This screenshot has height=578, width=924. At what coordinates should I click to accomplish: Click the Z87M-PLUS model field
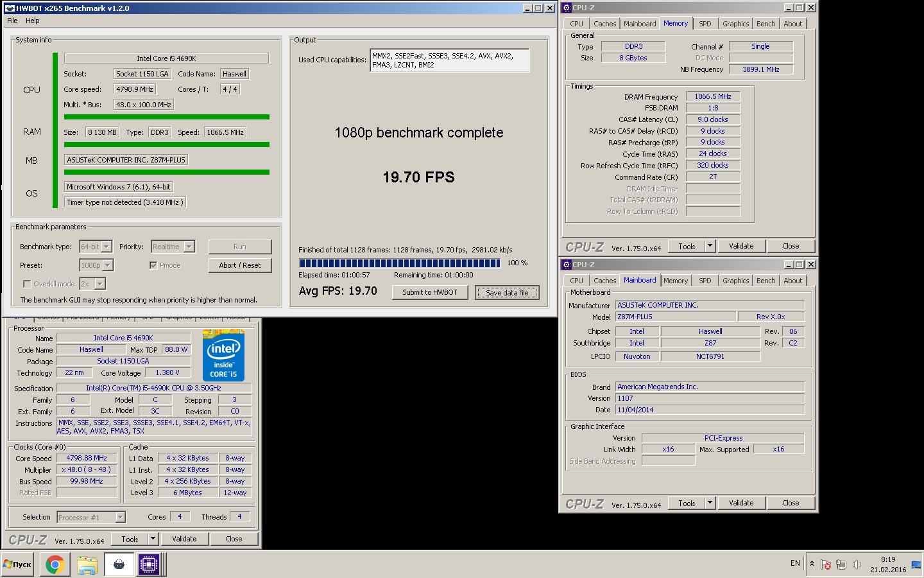[676, 317]
